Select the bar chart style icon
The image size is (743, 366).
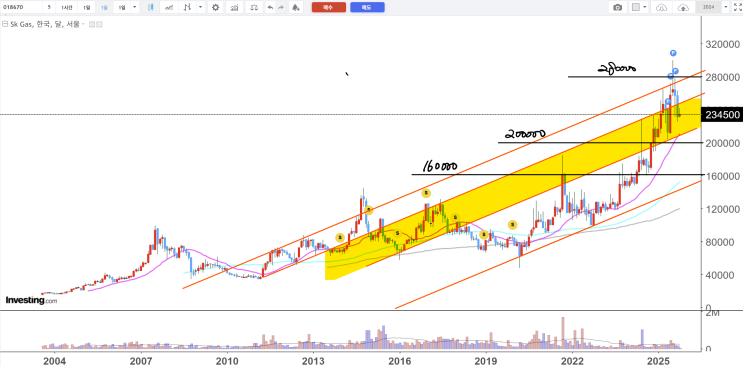pyautogui.click(x=188, y=7)
